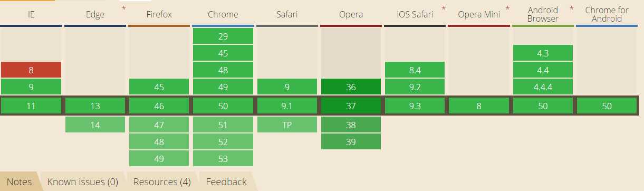
Task: Switch to Known issues (0) tab
Action: [83, 182]
